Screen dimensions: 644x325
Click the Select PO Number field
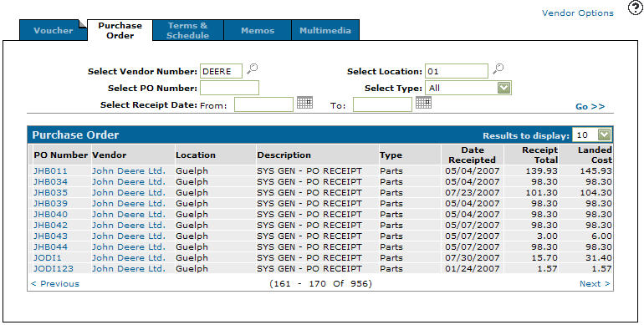(230, 88)
